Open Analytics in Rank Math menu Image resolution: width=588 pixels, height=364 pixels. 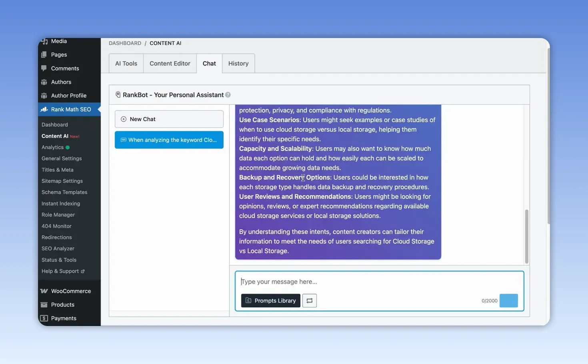tap(53, 147)
